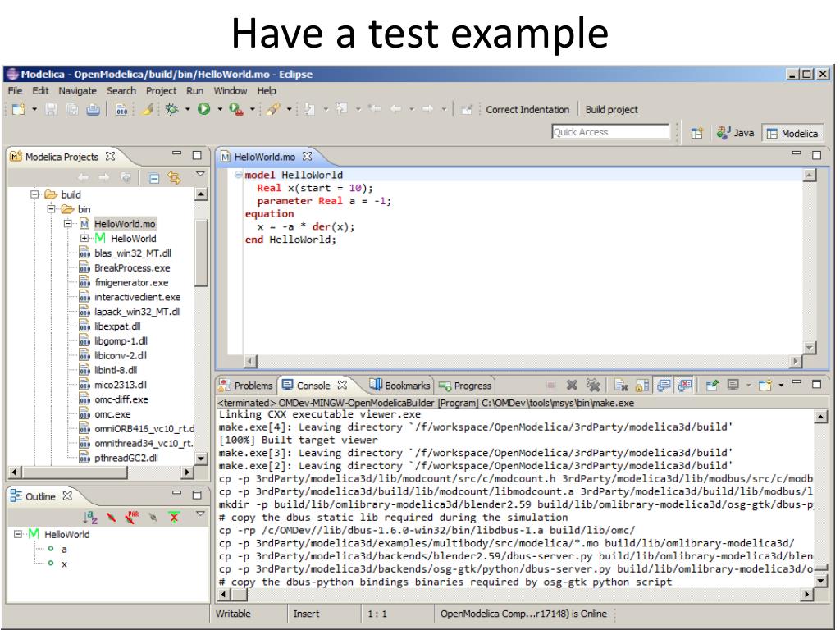Viewport: 840px width, 630px height.
Task: Minimize the Console panel
Action: [797, 382]
